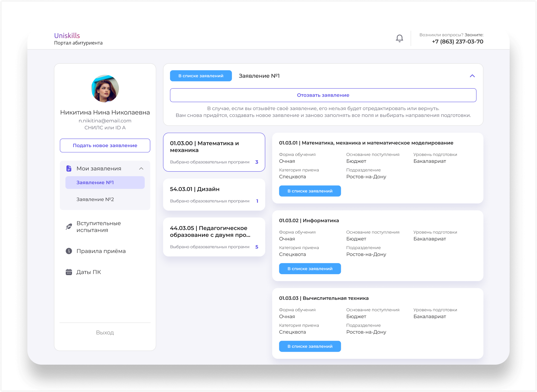Click the 01.03.03 | Вычислительная техника title

(324, 298)
